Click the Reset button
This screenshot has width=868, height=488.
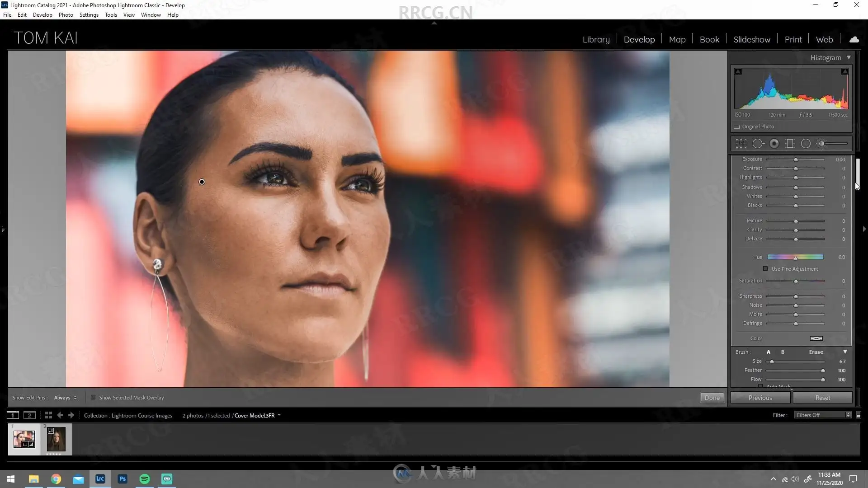[x=822, y=398]
